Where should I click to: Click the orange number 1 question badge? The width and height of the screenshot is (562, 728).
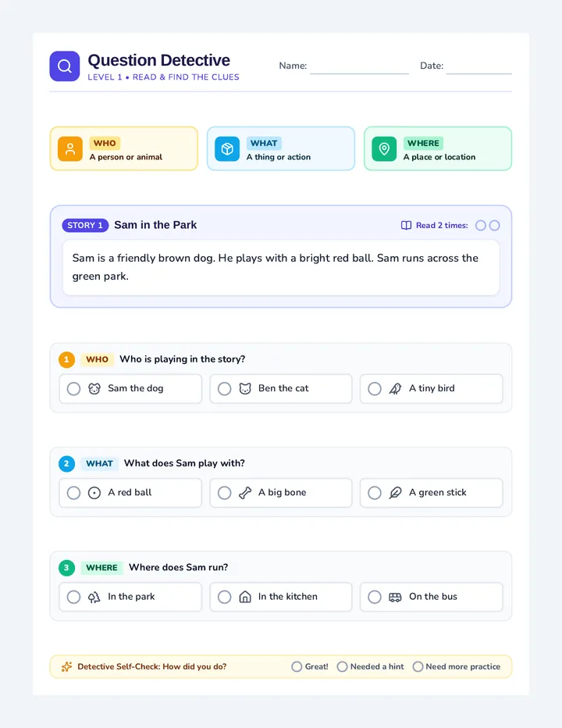click(66, 359)
